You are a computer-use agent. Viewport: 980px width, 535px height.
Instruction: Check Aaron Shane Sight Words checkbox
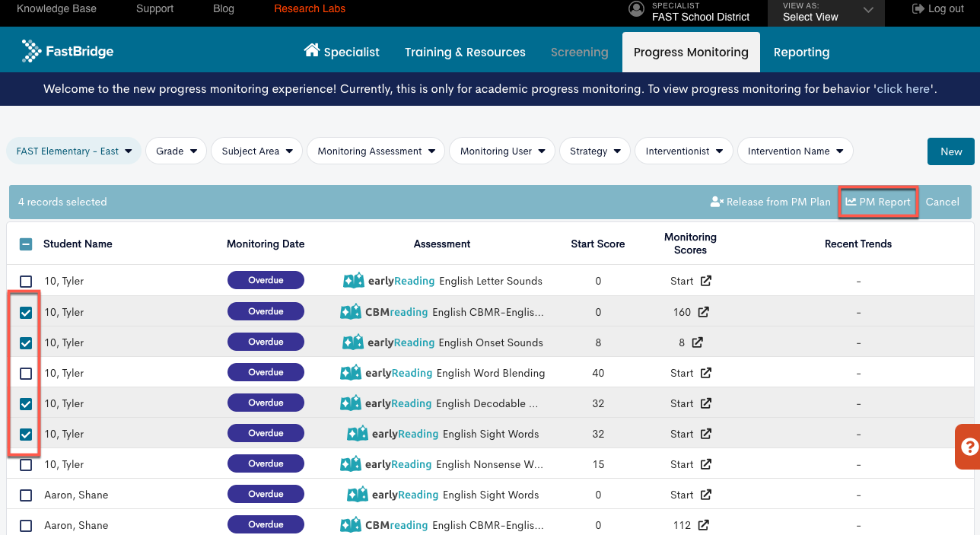point(26,495)
